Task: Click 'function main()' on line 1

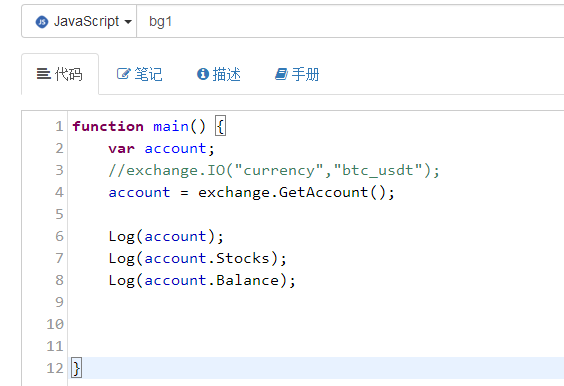Action: pyautogui.click(x=139, y=127)
